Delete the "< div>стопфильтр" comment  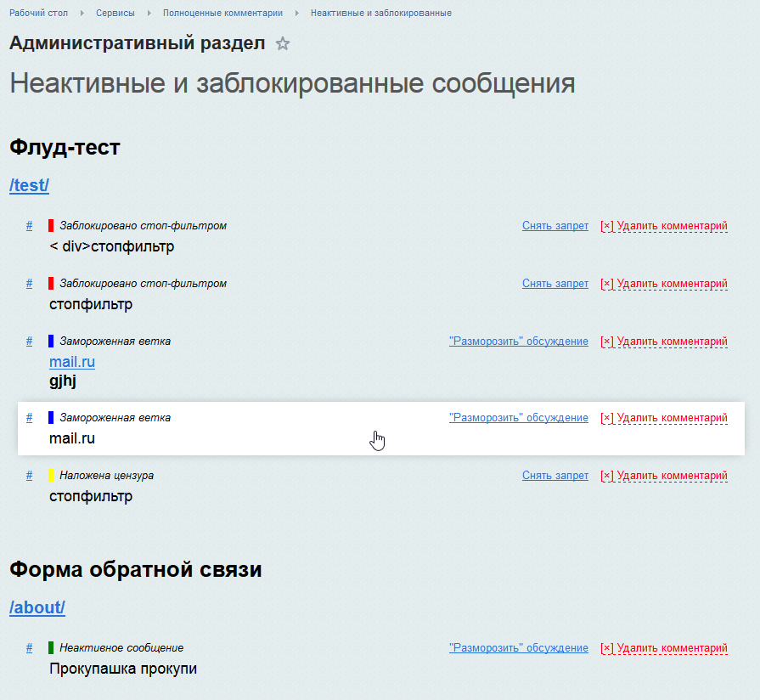[663, 226]
